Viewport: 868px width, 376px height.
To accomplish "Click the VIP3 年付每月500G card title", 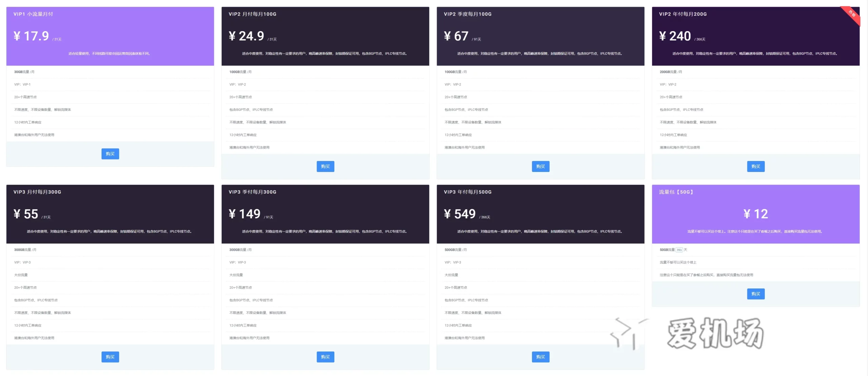I will pos(468,192).
